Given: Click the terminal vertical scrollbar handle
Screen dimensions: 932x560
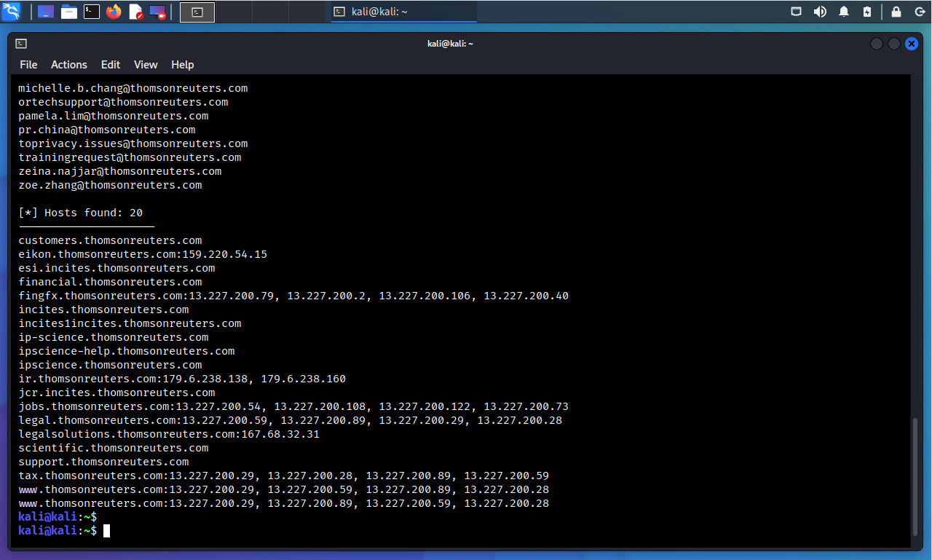Looking at the screenshot, I should pyautogui.click(x=916, y=477).
